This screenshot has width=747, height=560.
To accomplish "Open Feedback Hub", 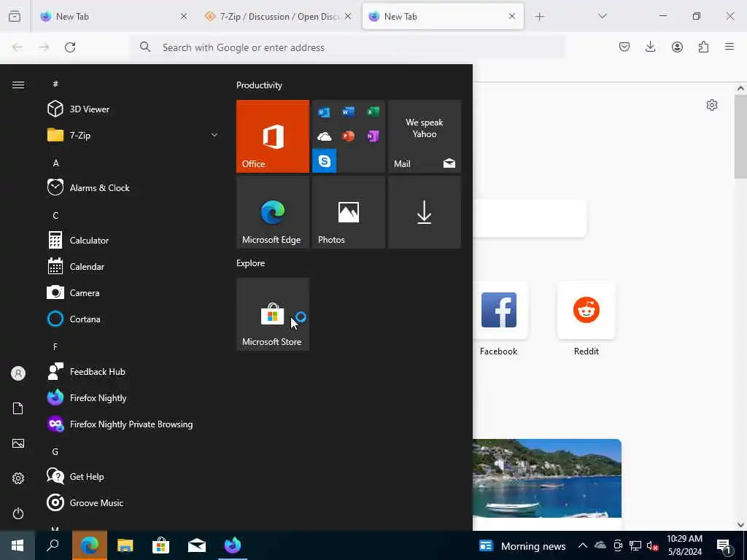I will tap(132, 371).
